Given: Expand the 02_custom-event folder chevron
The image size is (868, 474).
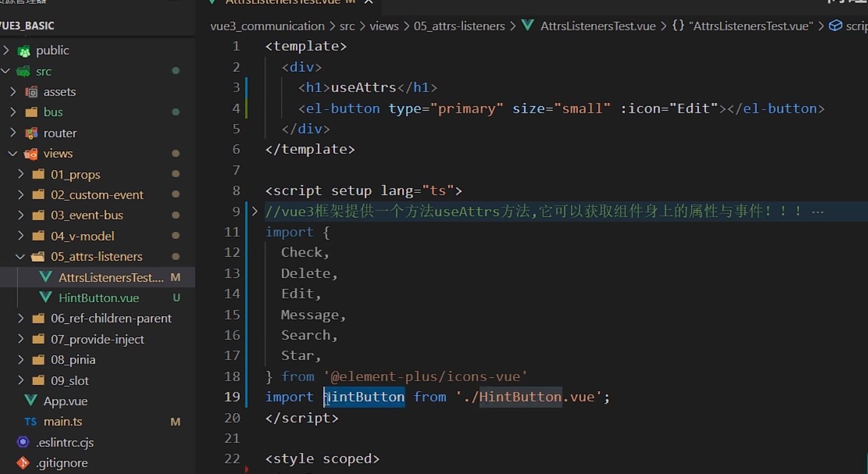Looking at the screenshot, I should (x=21, y=194).
